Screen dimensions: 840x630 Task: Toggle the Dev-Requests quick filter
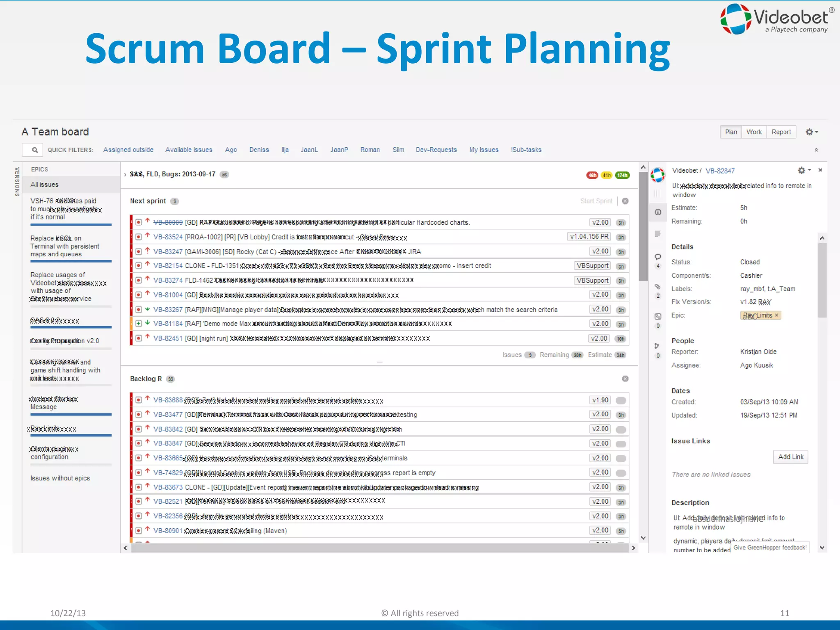pos(436,150)
